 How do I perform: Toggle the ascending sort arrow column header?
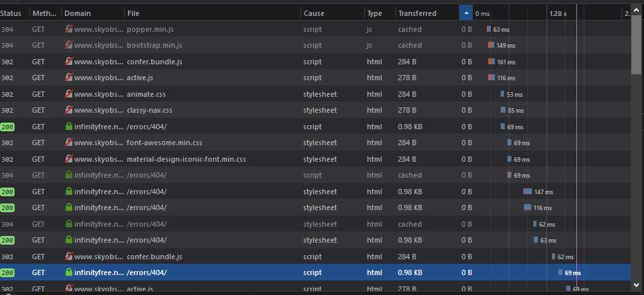(466, 13)
